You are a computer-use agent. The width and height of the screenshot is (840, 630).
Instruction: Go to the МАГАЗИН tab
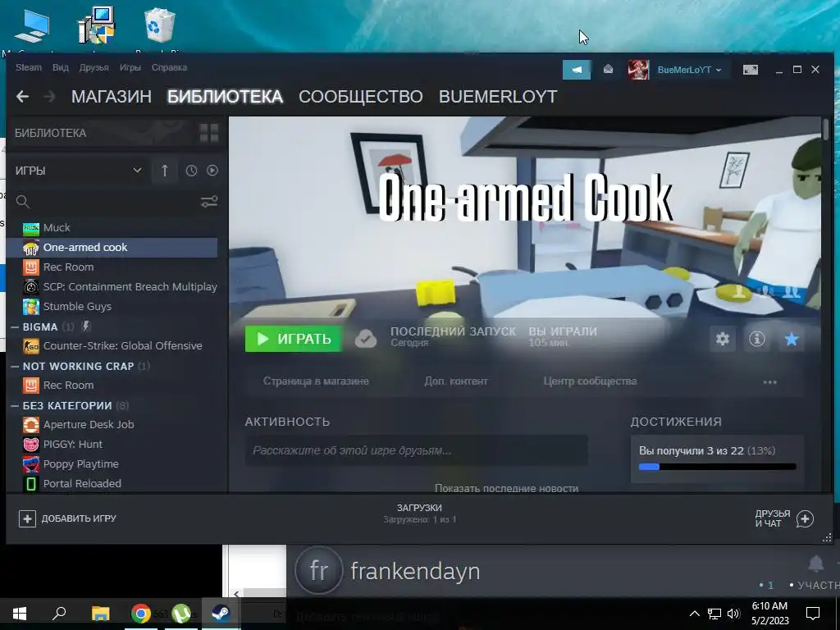tap(112, 97)
